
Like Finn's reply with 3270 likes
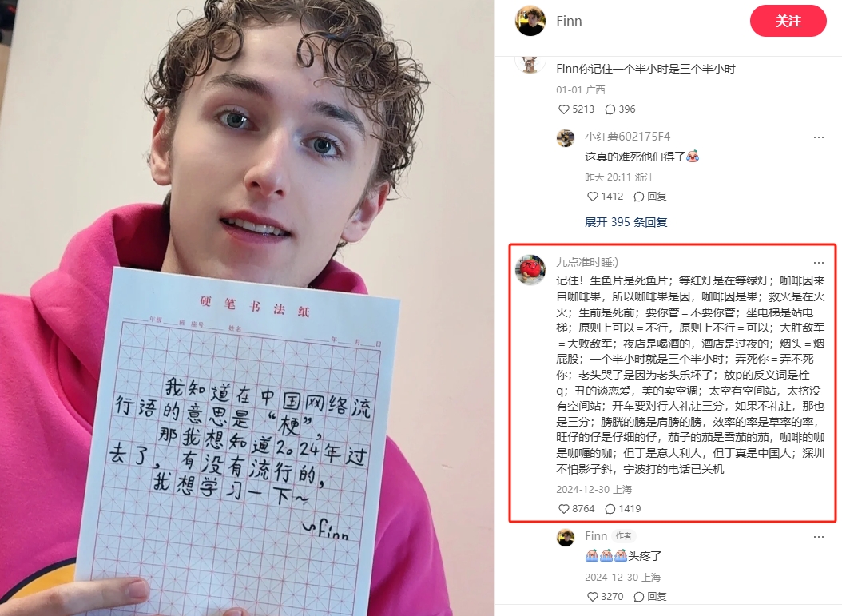[605, 596]
